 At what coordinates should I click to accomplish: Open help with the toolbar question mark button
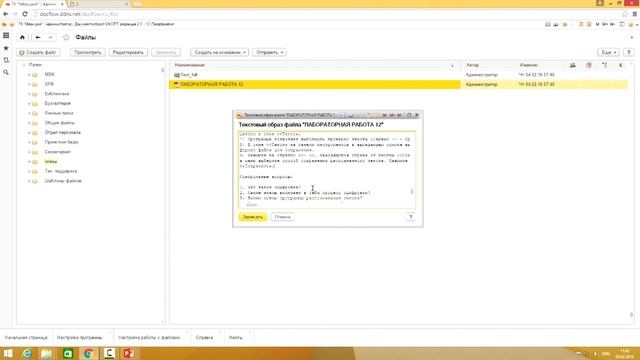tap(629, 53)
